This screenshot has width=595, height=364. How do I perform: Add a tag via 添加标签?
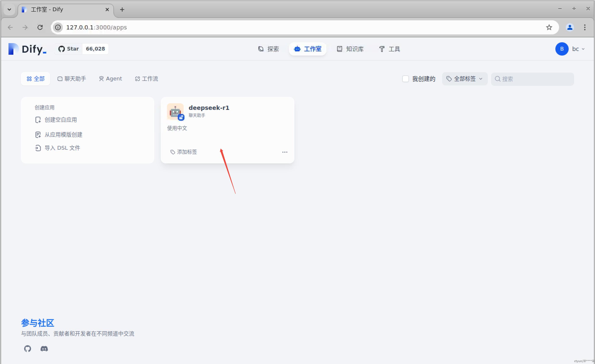184,152
